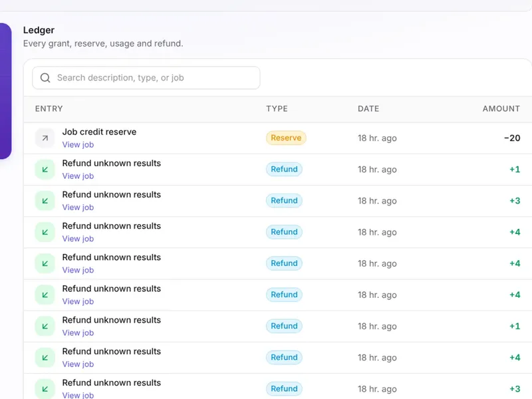
Task: Focus the Search description, type, or job field
Action: pyautogui.click(x=146, y=78)
